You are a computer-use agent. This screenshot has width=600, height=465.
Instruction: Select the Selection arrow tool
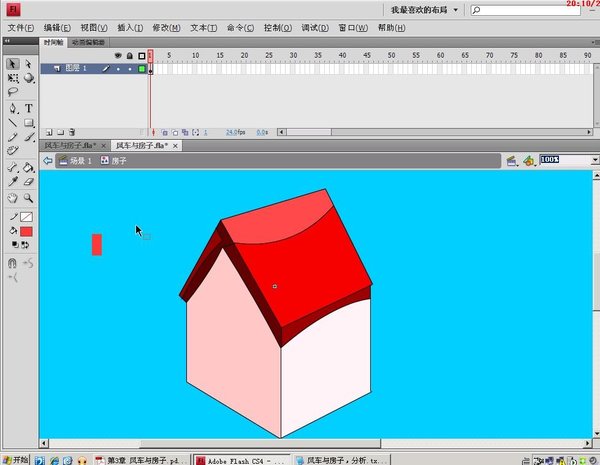pyautogui.click(x=12, y=64)
